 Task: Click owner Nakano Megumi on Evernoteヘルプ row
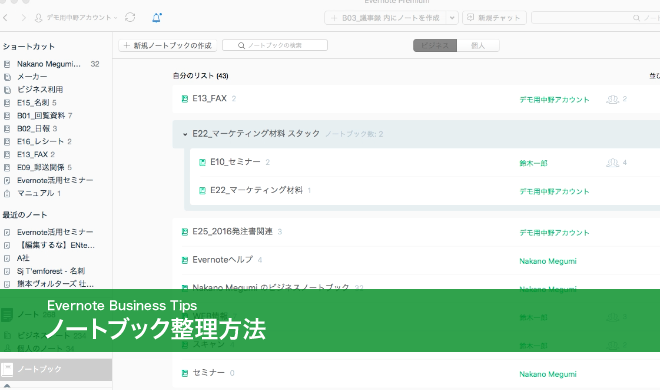[x=548, y=261]
